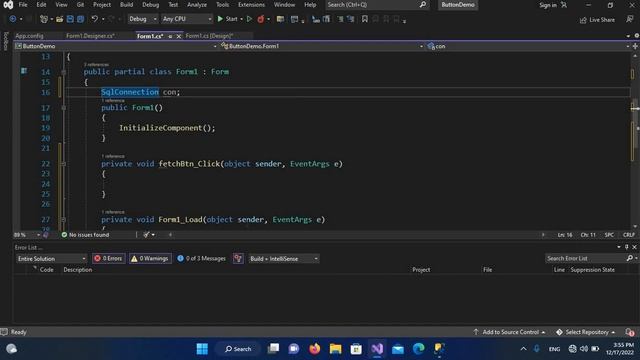Save the current file with the save icon
The width and height of the screenshot is (640, 360).
(x=70, y=19)
